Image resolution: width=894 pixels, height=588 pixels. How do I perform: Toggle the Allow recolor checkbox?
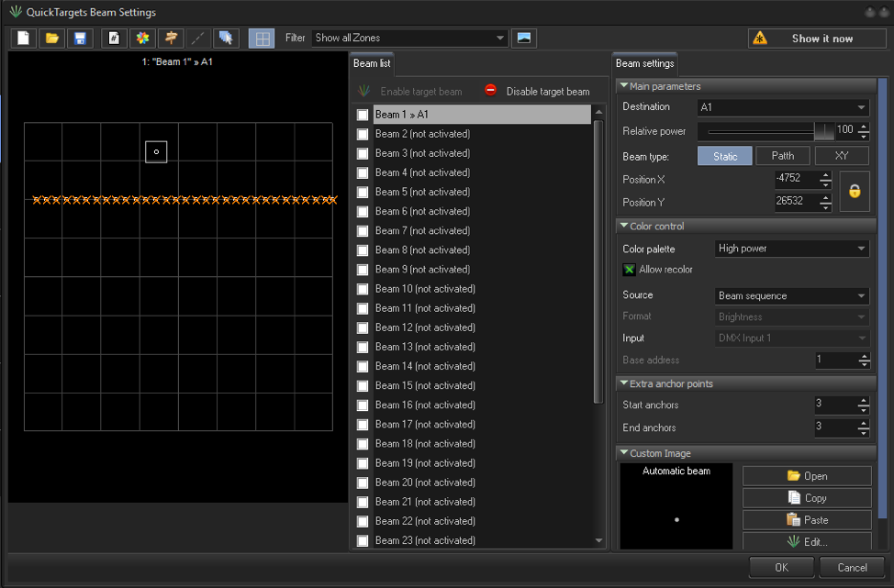(630, 270)
